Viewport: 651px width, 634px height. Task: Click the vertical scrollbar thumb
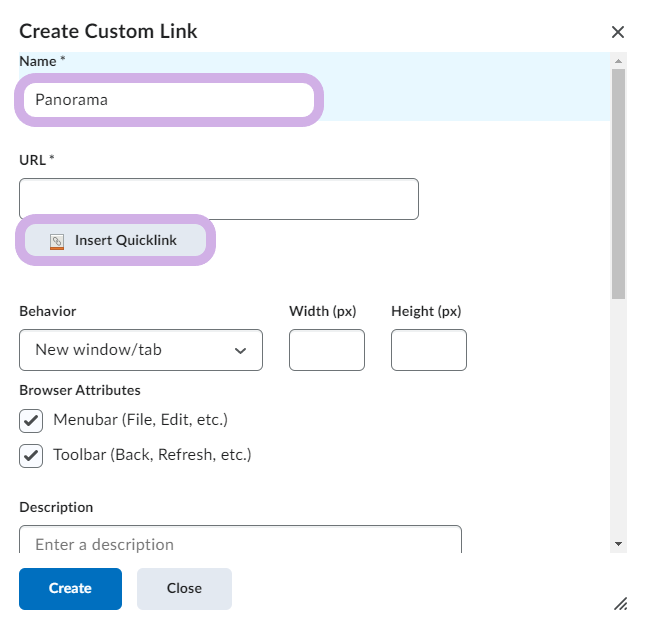pyautogui.click(x=618, y=185)
